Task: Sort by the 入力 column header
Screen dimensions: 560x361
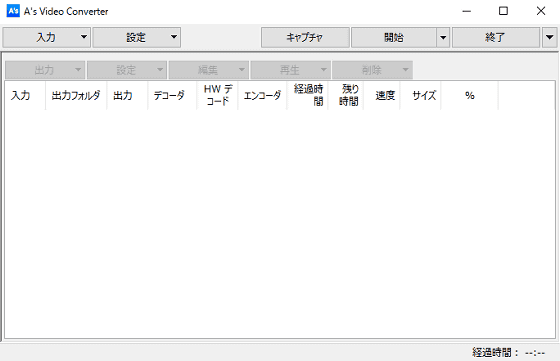Action: coord(25,96)
